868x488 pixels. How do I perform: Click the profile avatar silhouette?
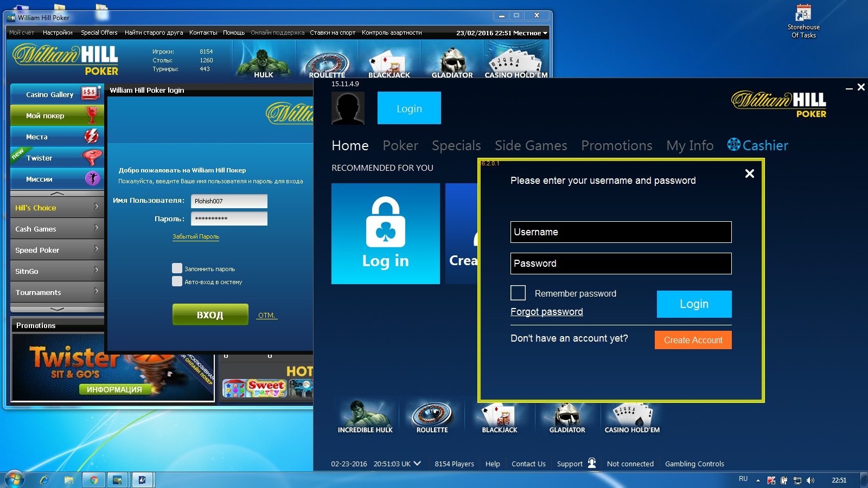(348, 108)
